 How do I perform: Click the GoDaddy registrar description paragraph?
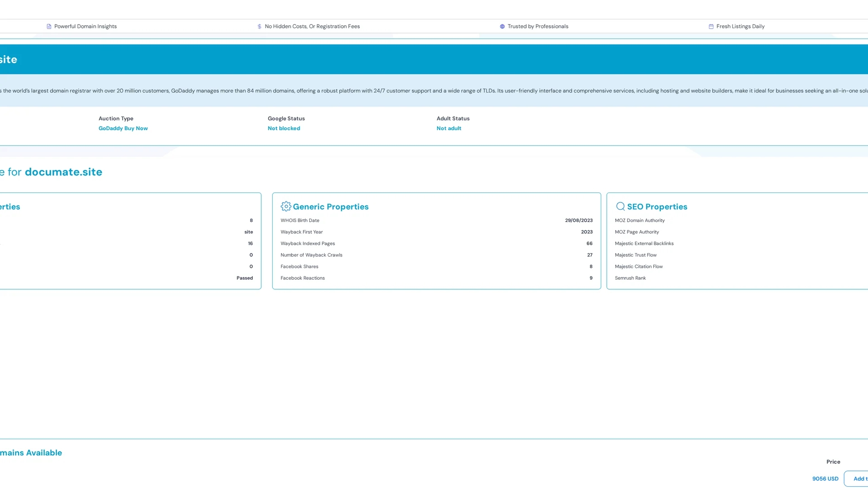point(434,91)
